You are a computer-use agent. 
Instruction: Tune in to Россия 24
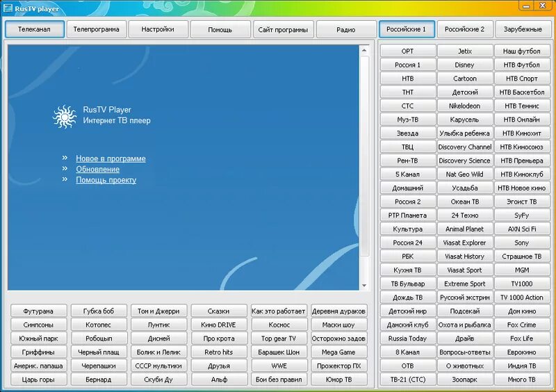407,243
